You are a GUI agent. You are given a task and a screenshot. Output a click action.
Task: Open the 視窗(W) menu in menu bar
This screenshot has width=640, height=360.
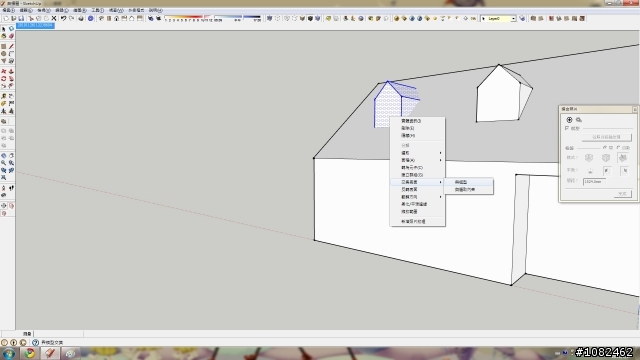point(116,10)
